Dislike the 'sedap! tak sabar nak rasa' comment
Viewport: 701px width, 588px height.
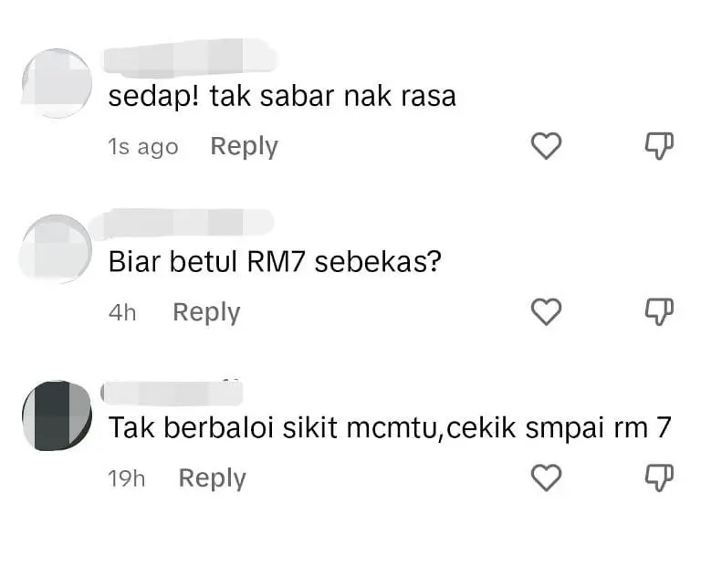pyautogui.click(x=659, y=146)
